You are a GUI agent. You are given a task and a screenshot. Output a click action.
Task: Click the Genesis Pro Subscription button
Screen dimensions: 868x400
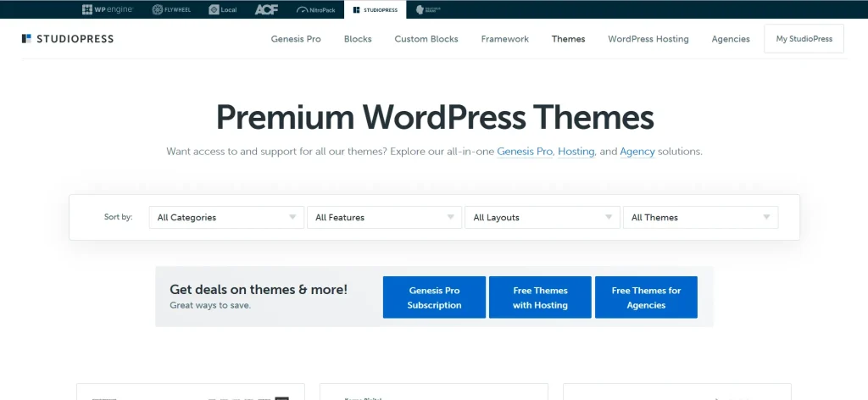coord(434,297)
